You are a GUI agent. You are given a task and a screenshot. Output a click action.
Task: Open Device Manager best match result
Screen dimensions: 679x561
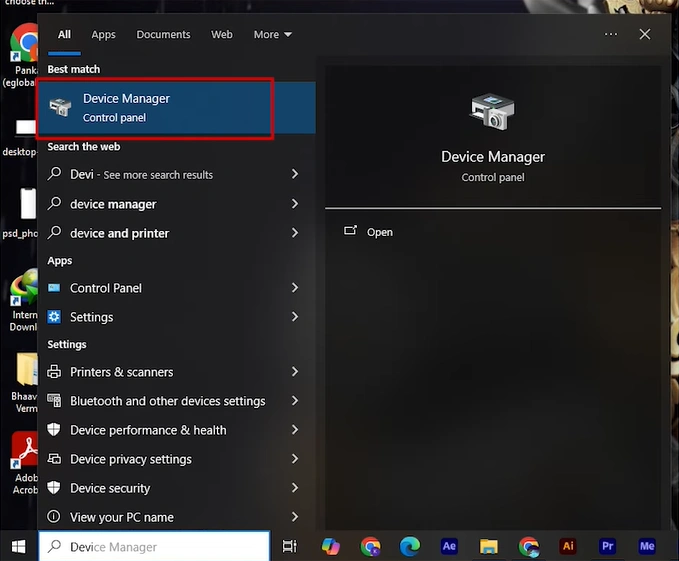click(x=155, y=108)
